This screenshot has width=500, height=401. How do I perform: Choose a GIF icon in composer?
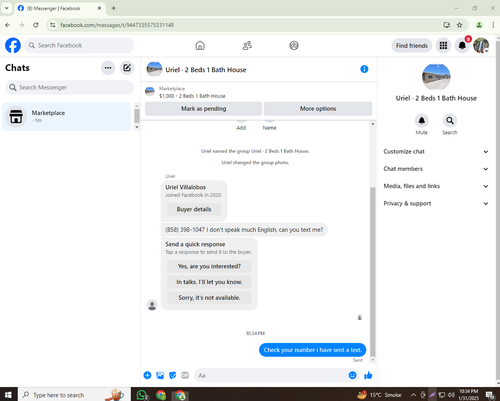coord(185,375)
